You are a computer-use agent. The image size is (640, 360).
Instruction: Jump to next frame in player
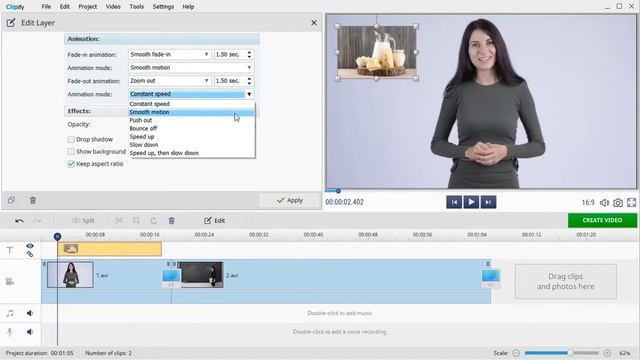pyautogui.click(x=488, y=202)
